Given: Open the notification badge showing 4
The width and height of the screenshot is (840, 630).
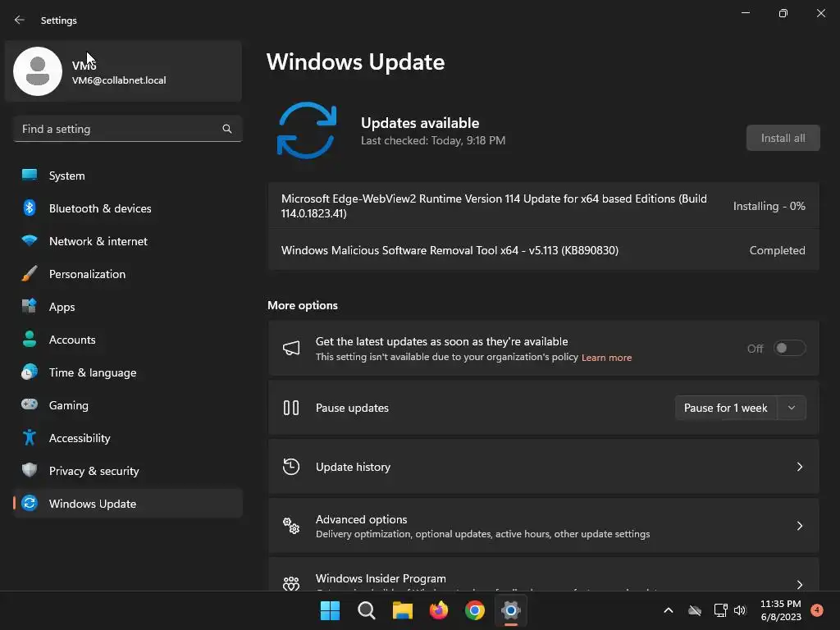Looking at the screenshot, I should [x=817, y=610].
